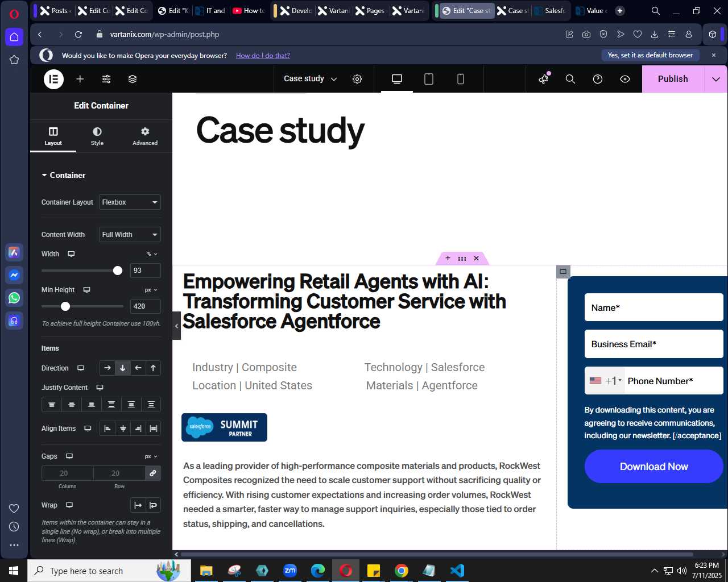
Task: Set Align Items to start
Action: point(107,429)
